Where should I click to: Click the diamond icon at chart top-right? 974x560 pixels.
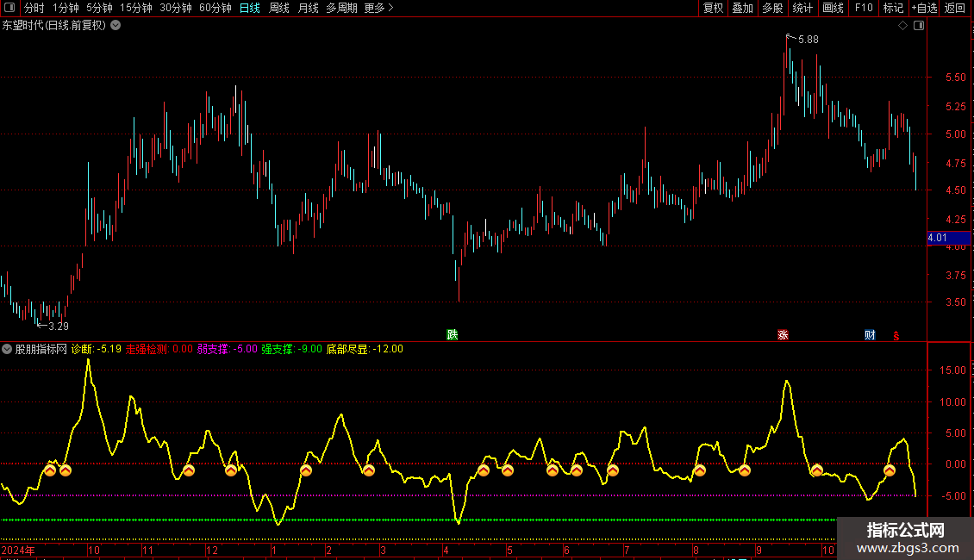[x=902, y=26]
